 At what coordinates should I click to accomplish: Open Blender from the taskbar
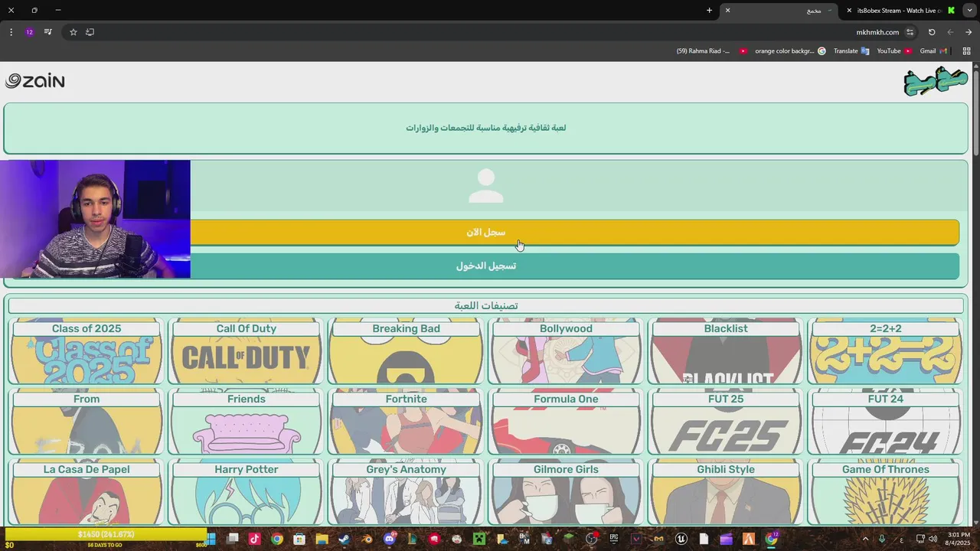tap(367, 540)
